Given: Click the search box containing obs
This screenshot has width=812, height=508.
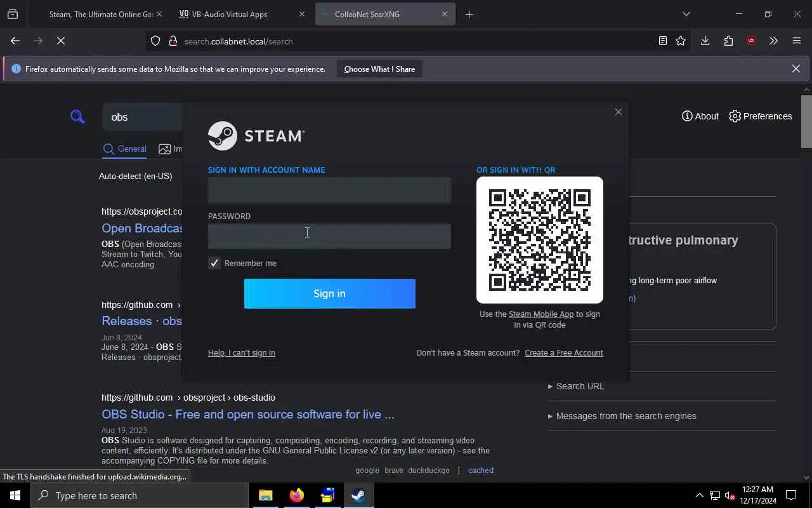Looking at the screenshot, I should click(143, 117).
